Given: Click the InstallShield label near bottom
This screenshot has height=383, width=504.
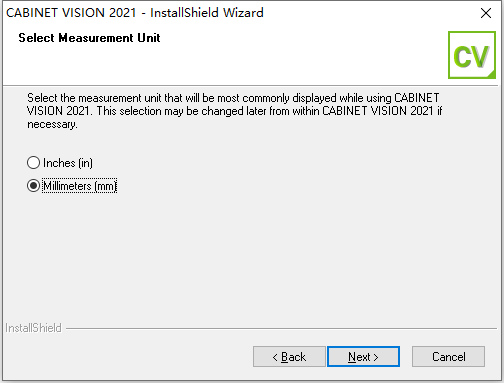Looking at the screenshot, I should (x=33, y=328).
